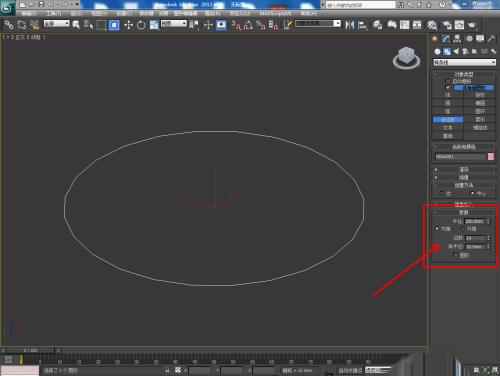This screenshot has width=500, height=376.
Task: Toggle Percent Snap in toolbar
Action: (x=261, y=25)
